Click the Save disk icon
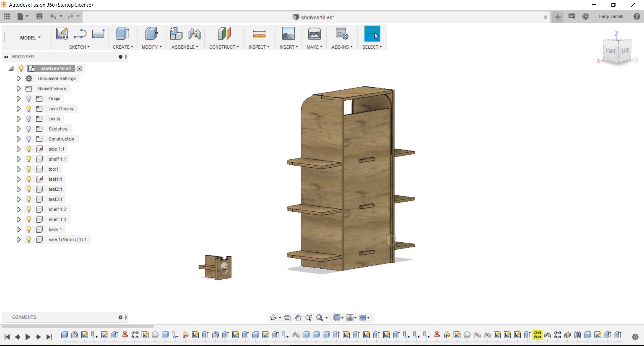Screen dimensions: 644x346 pyautogui.click(x=39, y=16)
